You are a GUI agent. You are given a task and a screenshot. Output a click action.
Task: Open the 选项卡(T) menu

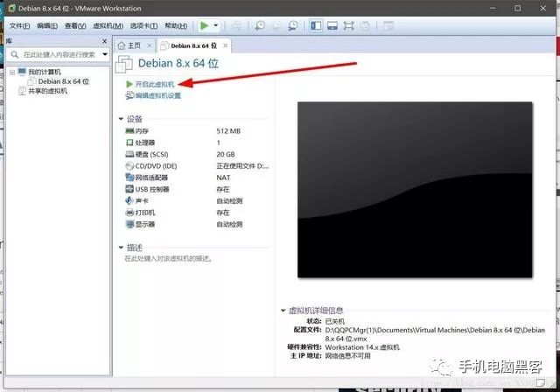point(143,25)
